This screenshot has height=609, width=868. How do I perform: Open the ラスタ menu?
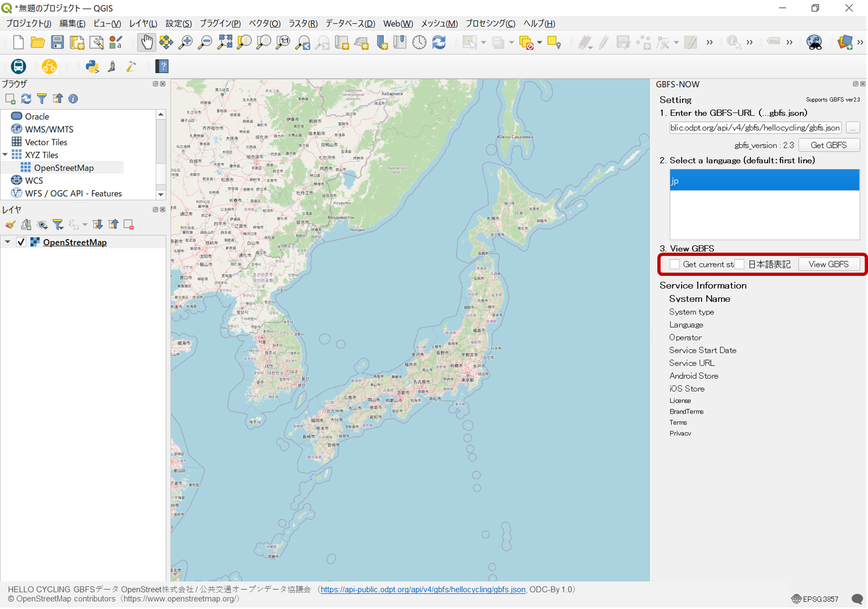tap(302, 23)
